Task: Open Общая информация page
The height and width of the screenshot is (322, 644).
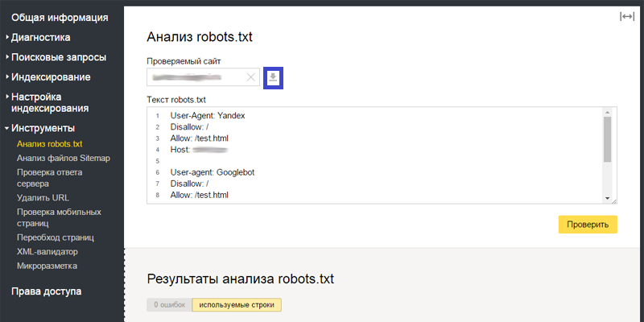Action: 60,18
